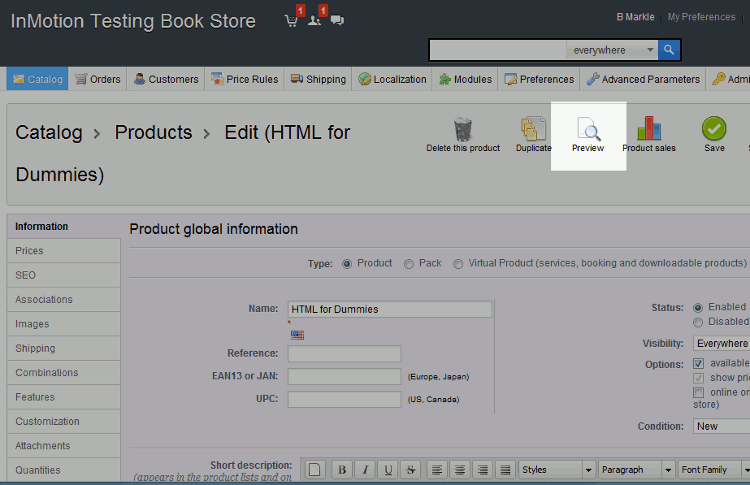Switch to the Prices side tab
Image resolution: width=750 pixels, height=485 pixels.
[30, 251]
